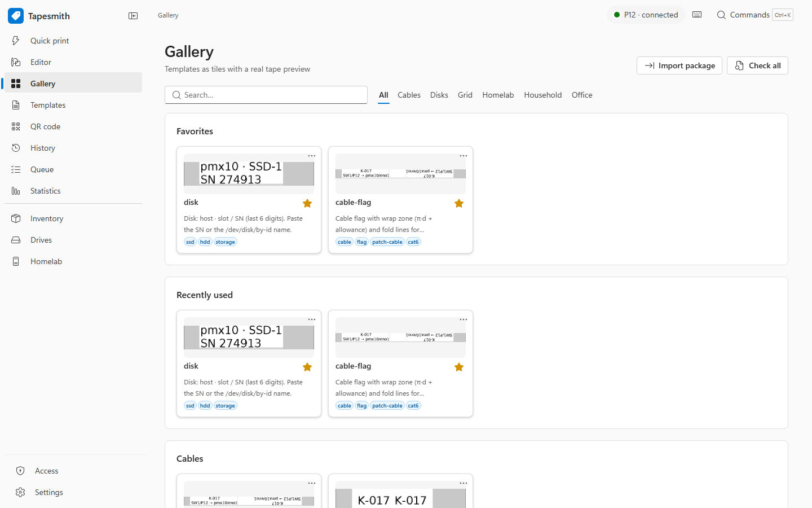Image resolution: width=812 pixels, height=508 pixels.
Task: Switch to the Office tab
Action: click(582, 95)
